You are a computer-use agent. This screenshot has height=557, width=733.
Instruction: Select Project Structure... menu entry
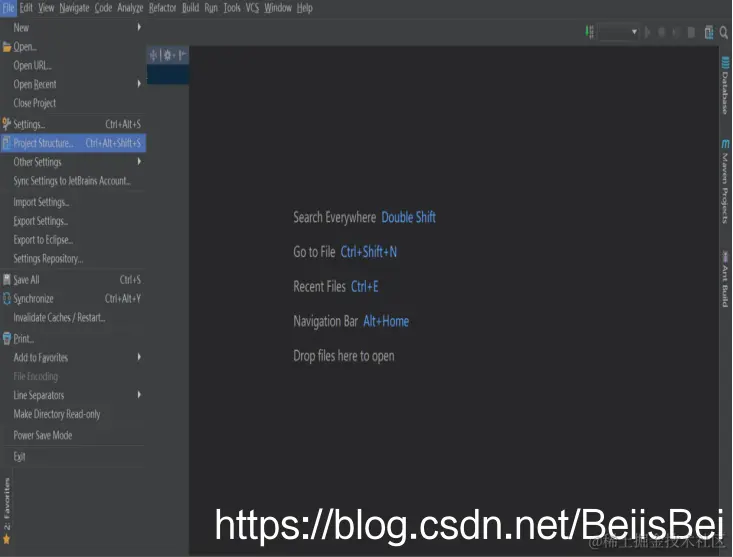click(73, 143)
